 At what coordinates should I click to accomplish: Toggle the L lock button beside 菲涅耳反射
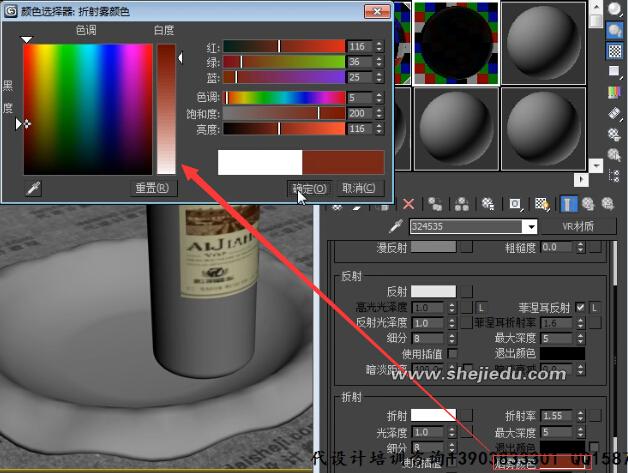595,307
